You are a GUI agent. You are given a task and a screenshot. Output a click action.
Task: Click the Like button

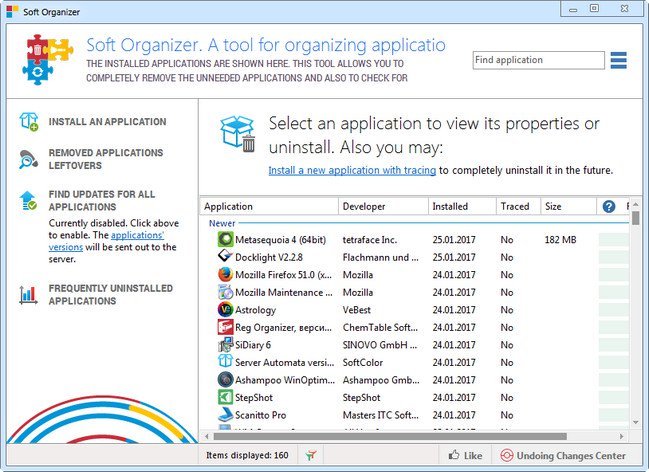pos(465,455)
